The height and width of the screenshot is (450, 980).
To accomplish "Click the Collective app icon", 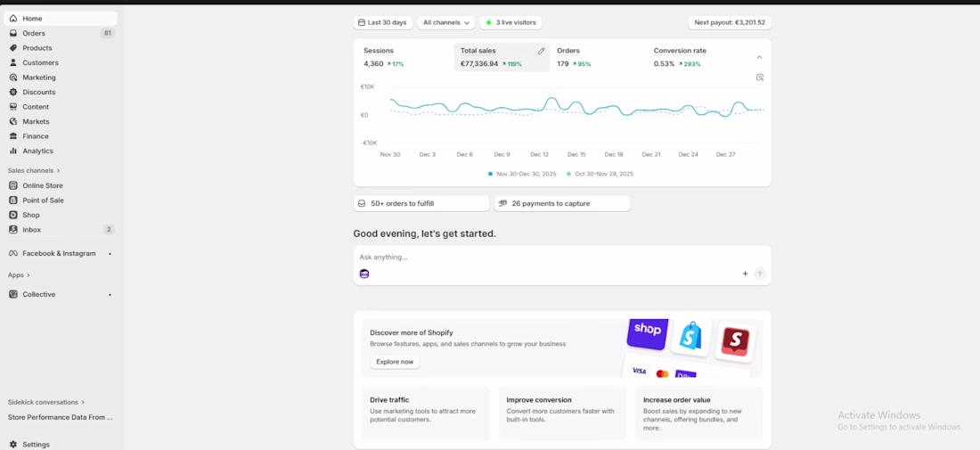I will [13, 294].
